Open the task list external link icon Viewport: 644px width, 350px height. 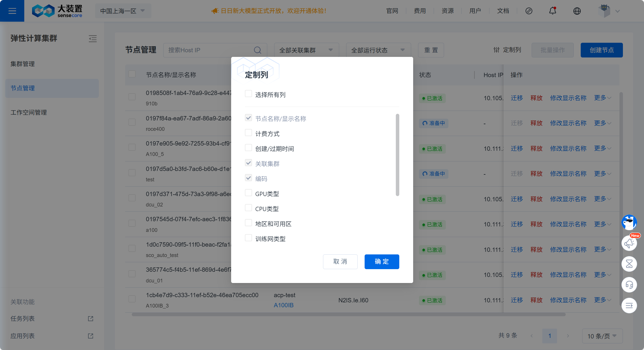tap(90, 319)
